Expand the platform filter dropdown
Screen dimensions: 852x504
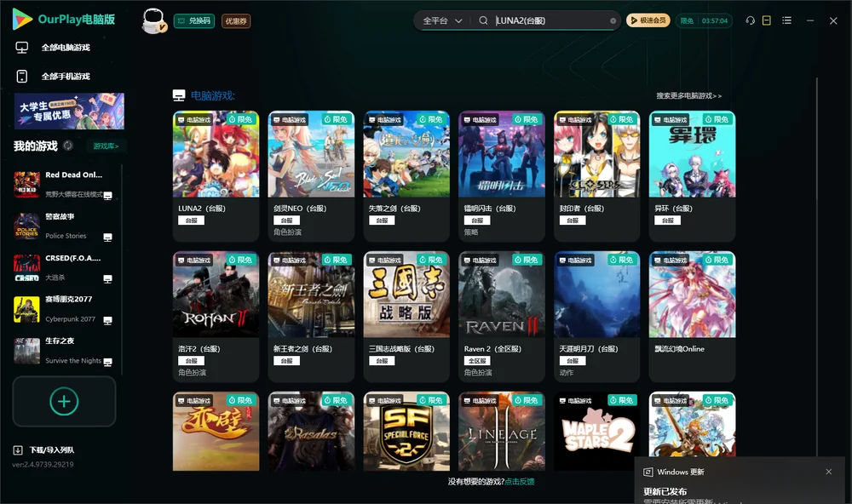click(x=442, y=20)
